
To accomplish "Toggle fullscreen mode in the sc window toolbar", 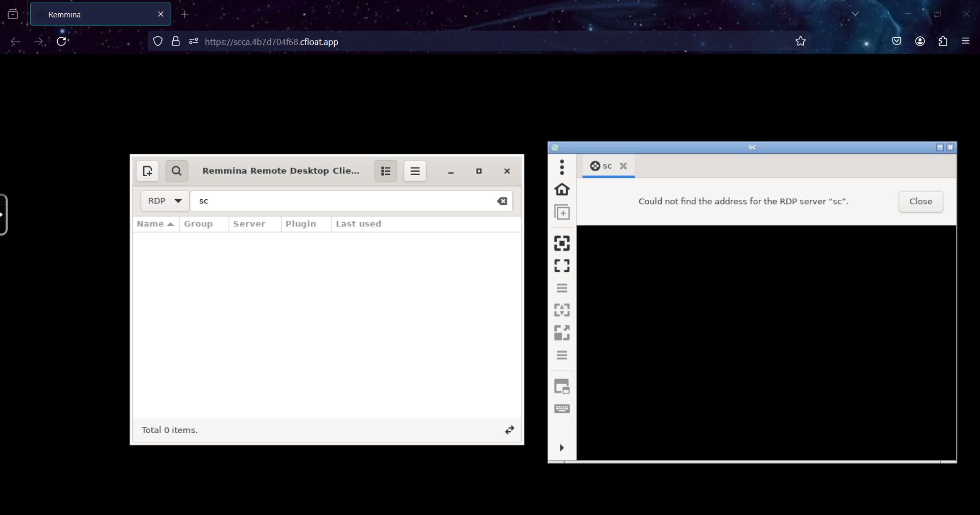I will [x=562, y=266].
